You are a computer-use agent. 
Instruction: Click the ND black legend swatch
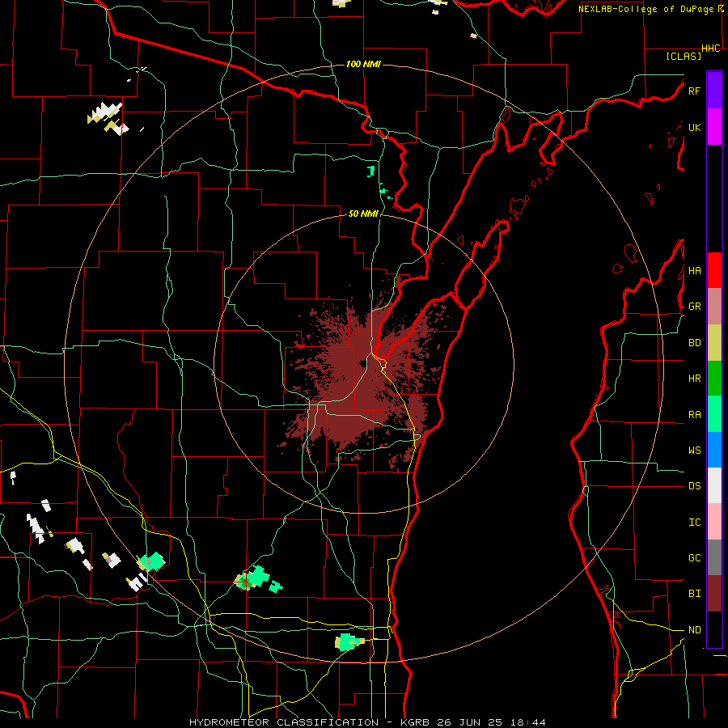pos(714,629)
